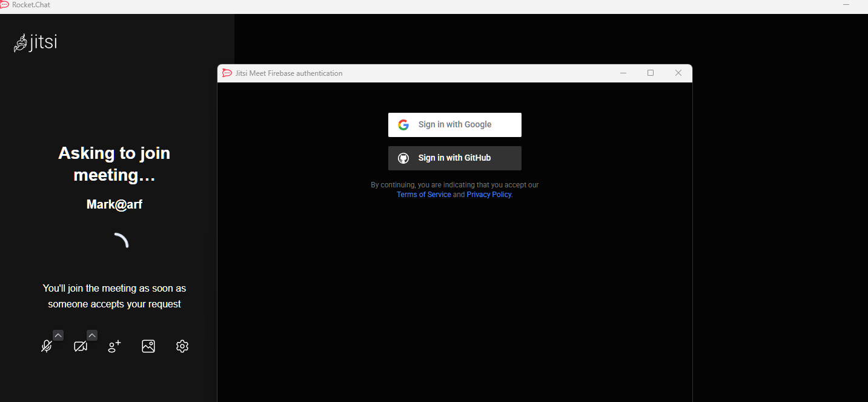Image resolution: width=868 pixels, height=402 pixels.
Task: Click the Asking to join meeting heading
Action: (114, 164)
